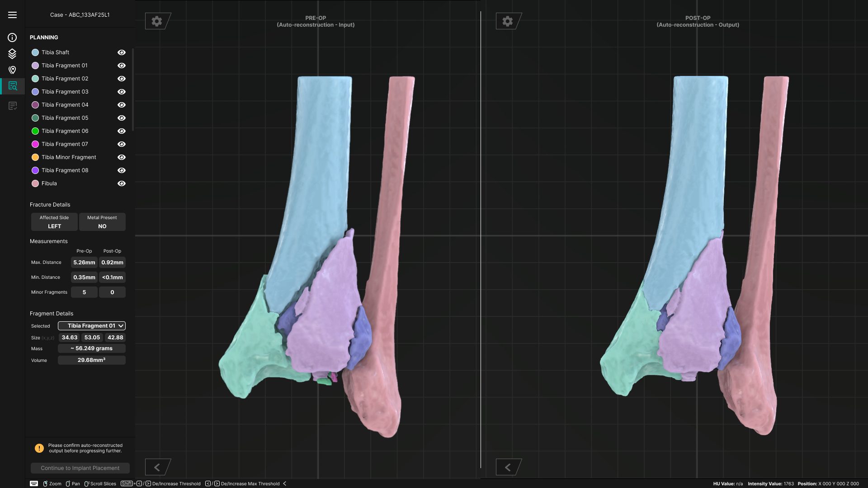868x488 pixels.
Task: Collapse Post-Op panel with back chevron
Action: pos(508,467)
